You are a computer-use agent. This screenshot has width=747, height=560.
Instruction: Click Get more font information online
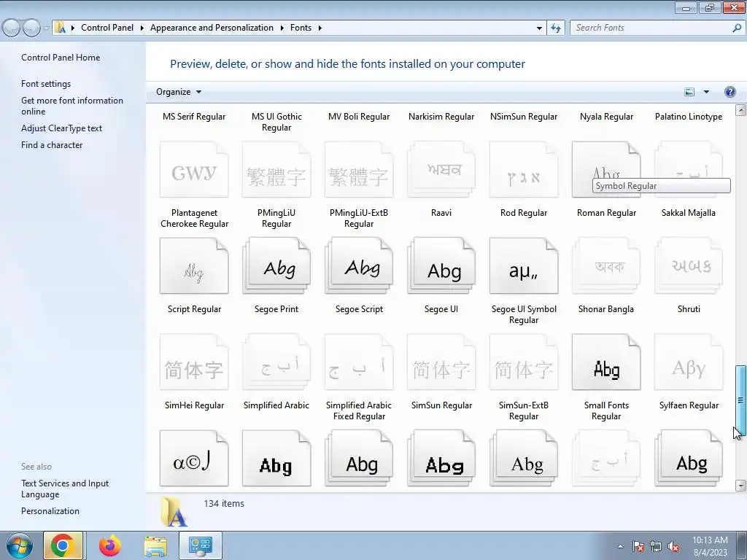(x=72, y=106)
